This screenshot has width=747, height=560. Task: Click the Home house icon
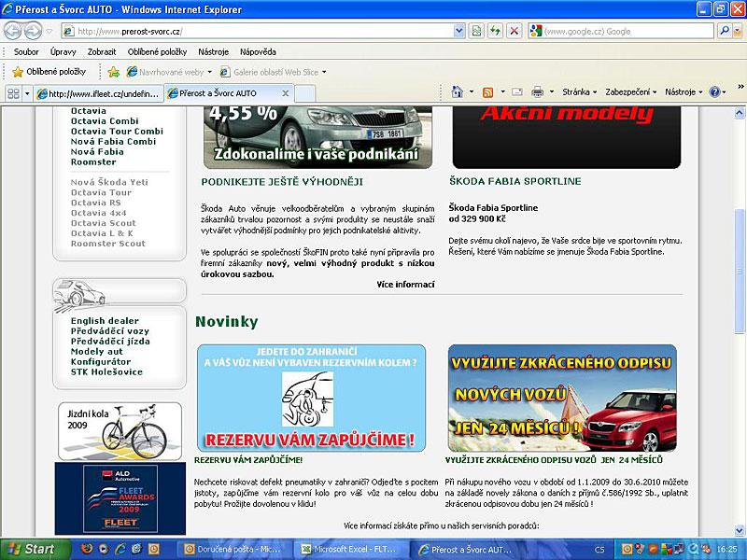coord(458,91)
